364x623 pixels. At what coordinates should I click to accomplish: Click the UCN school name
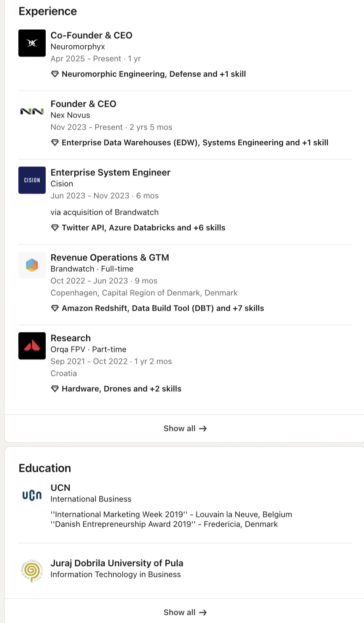tap(61, 488)
